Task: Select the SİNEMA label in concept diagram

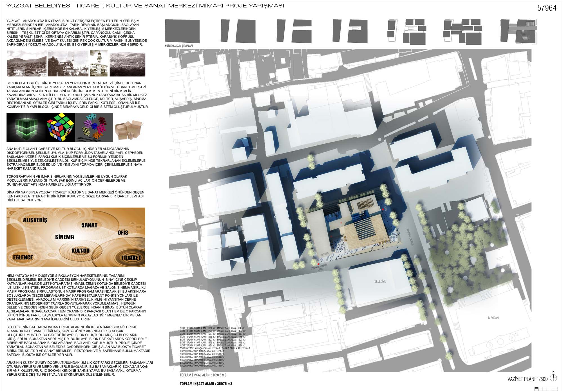Action: coord(64,237)
